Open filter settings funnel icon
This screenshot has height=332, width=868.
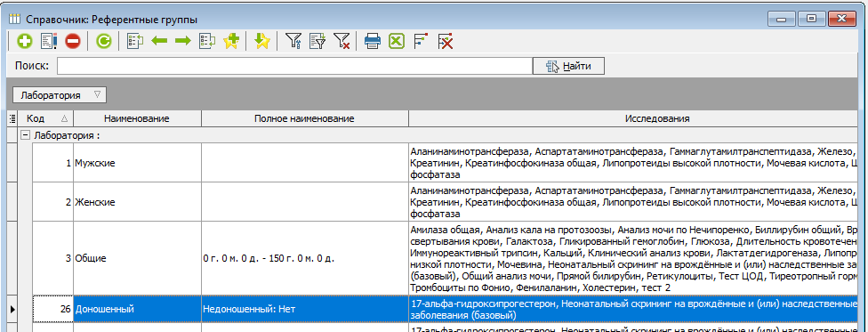(x=293, y=41)
